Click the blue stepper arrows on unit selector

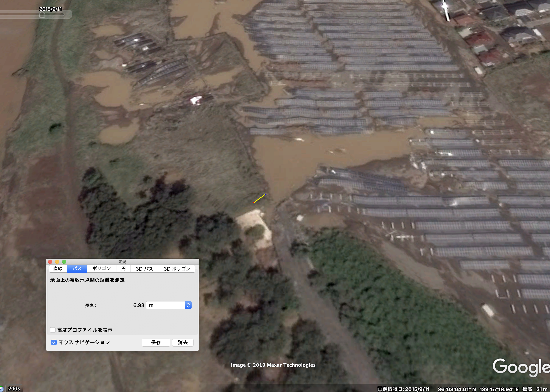(x=188, y=305)
